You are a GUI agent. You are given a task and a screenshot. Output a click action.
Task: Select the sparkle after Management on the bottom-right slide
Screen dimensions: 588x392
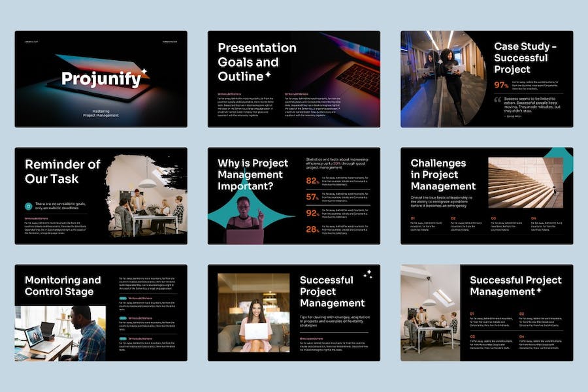pyautogui.click(x=538, y=291)
